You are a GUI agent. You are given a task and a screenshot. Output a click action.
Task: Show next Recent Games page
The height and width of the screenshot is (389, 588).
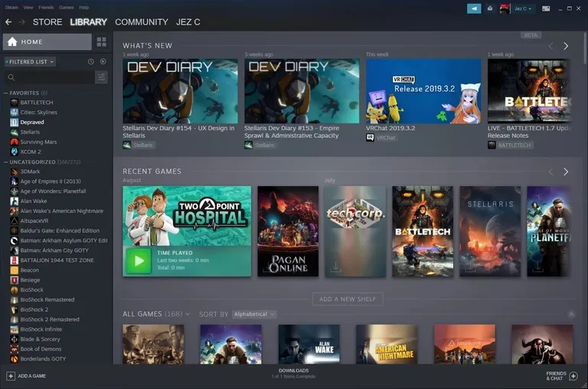coord(566,172)
